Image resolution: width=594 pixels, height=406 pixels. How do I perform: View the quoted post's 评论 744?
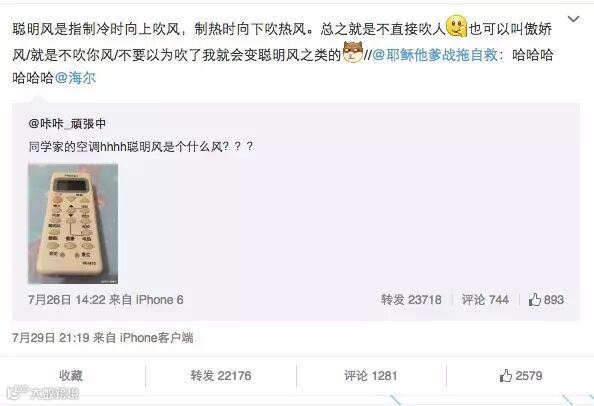[485, 300]
